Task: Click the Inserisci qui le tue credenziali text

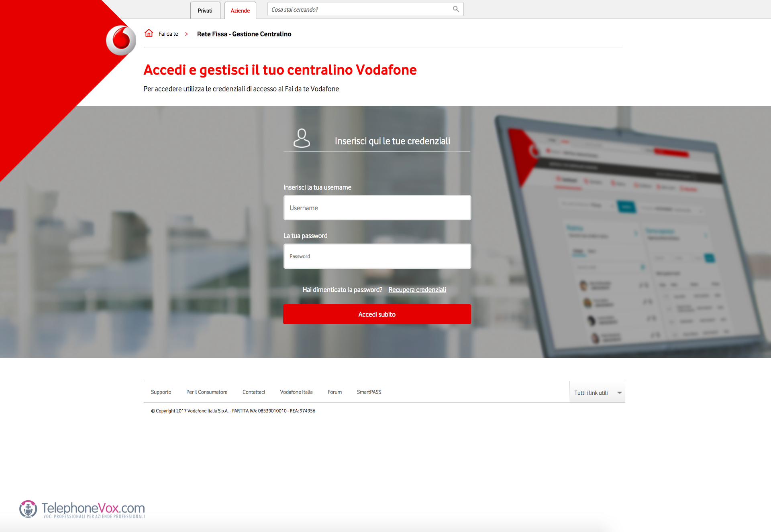Action: 392,141
